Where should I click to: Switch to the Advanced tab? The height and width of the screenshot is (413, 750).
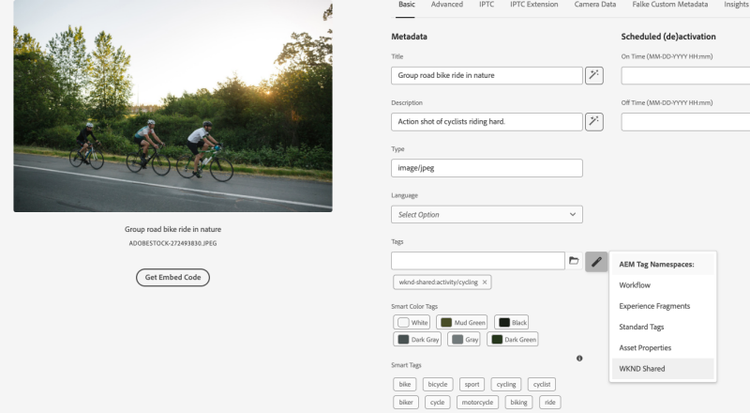tap(446, 5)
